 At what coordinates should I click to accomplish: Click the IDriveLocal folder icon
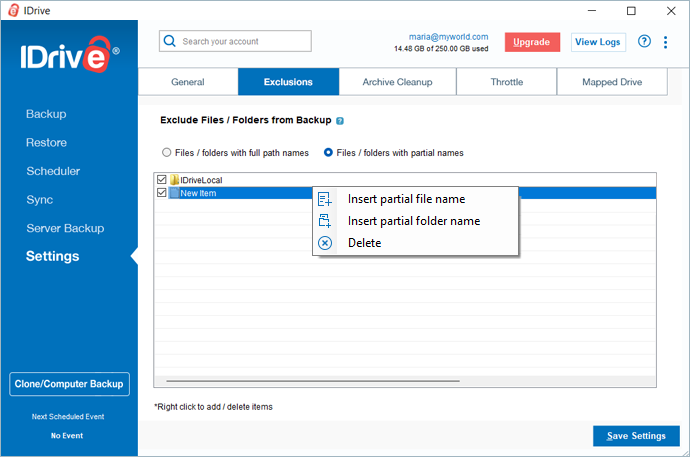[174, 180]
